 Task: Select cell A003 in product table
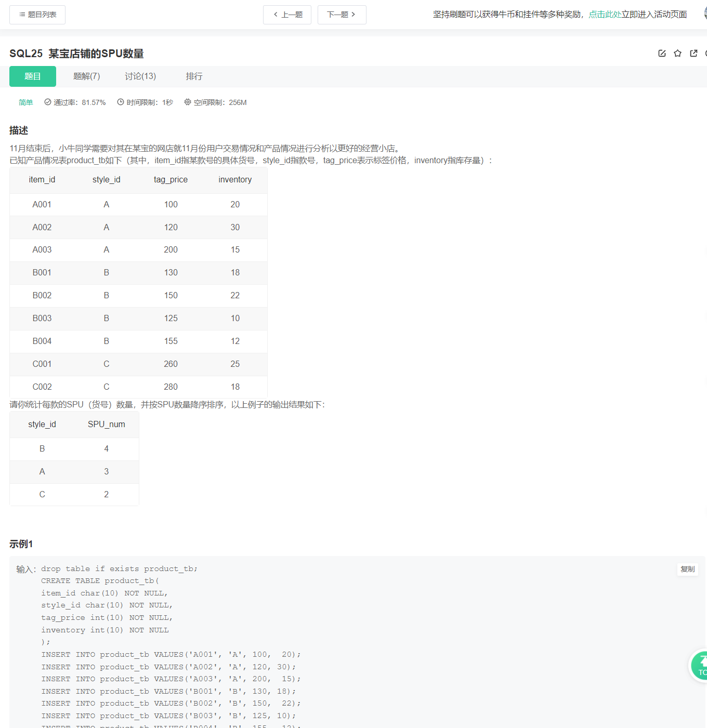pos(42,250)
